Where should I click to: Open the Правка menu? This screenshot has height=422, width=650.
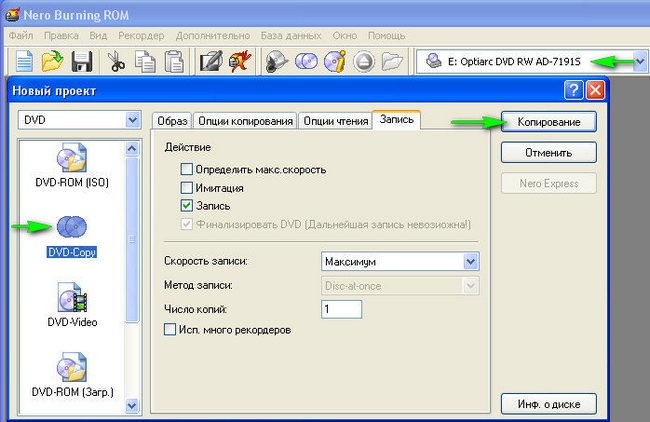[61, 36]
